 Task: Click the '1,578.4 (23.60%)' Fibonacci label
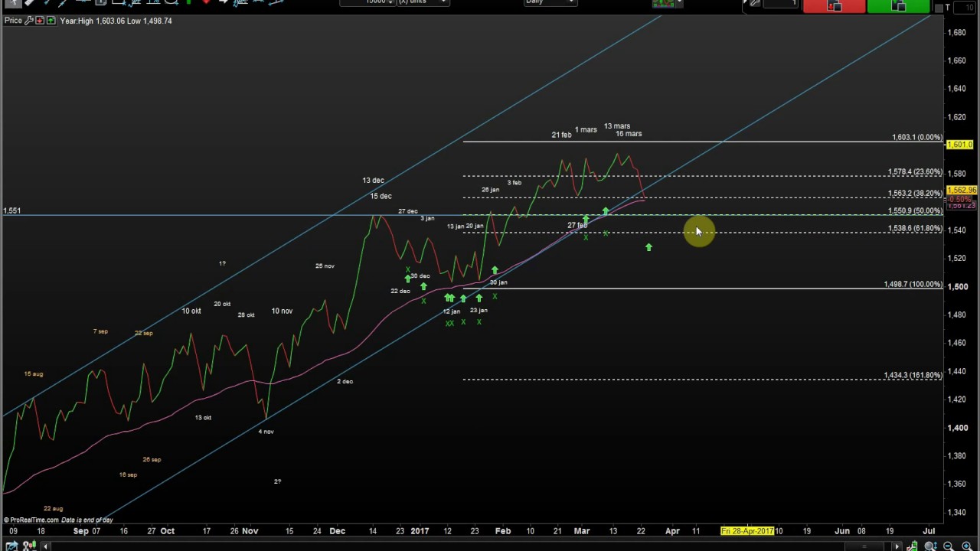(915, 172)
